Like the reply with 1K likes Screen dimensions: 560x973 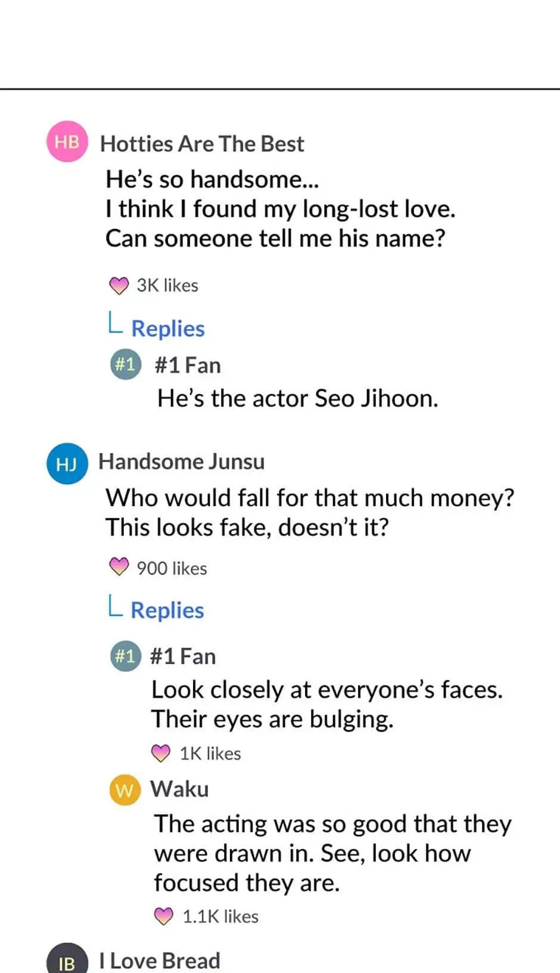pyautogui.click(x=161, y=754)
